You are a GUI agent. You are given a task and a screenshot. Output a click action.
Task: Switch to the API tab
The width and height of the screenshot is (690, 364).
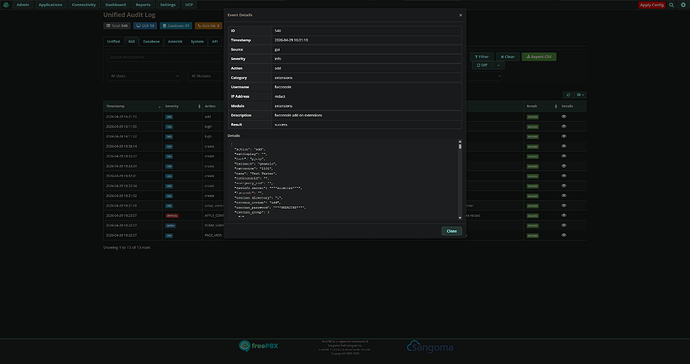pyautogui.click(x=215, y=41)
